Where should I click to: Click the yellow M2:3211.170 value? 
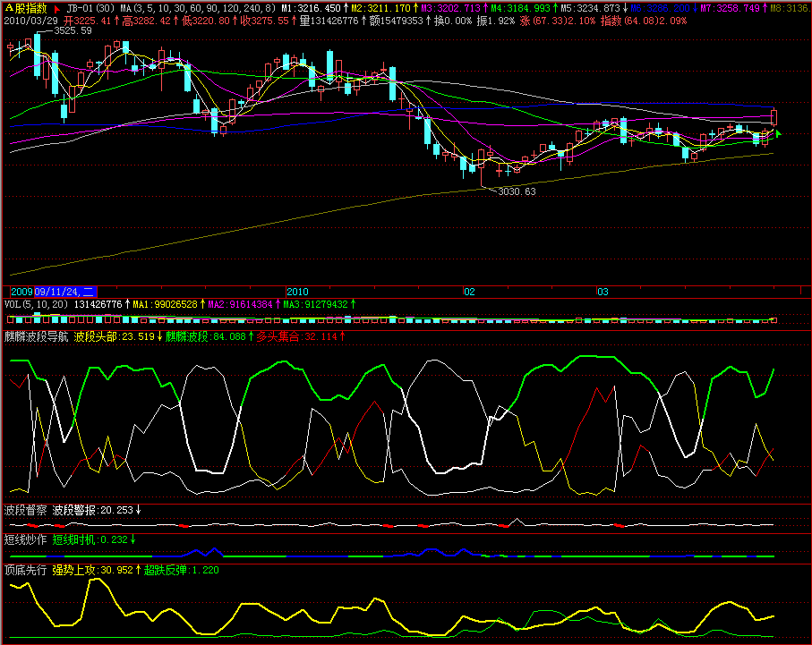[x=380, y=9]
